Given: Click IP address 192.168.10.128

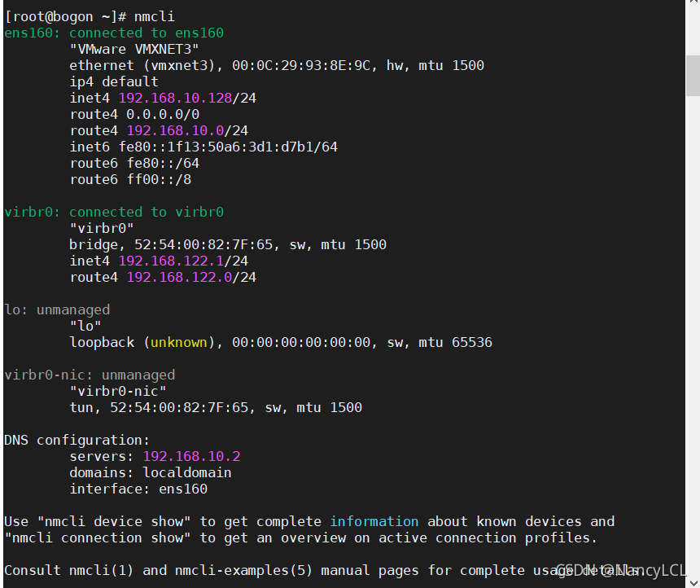Looking at the screenshot, I should pos(175,99).
